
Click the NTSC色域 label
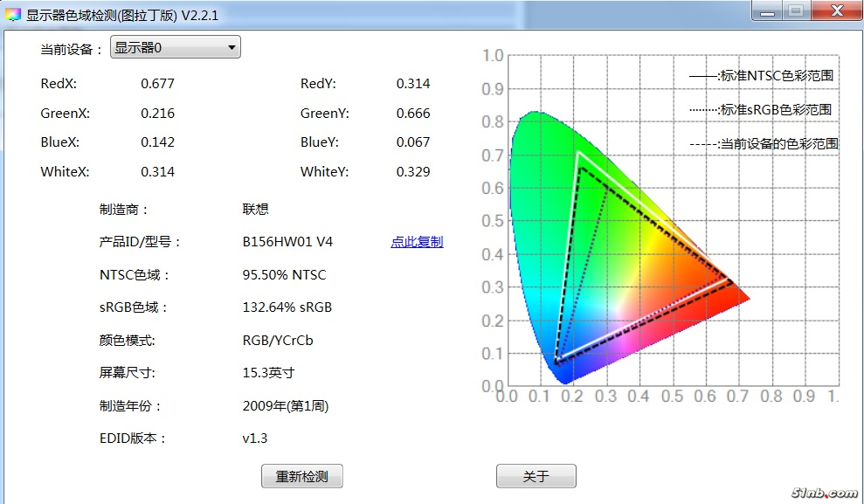tap(135, 275)
